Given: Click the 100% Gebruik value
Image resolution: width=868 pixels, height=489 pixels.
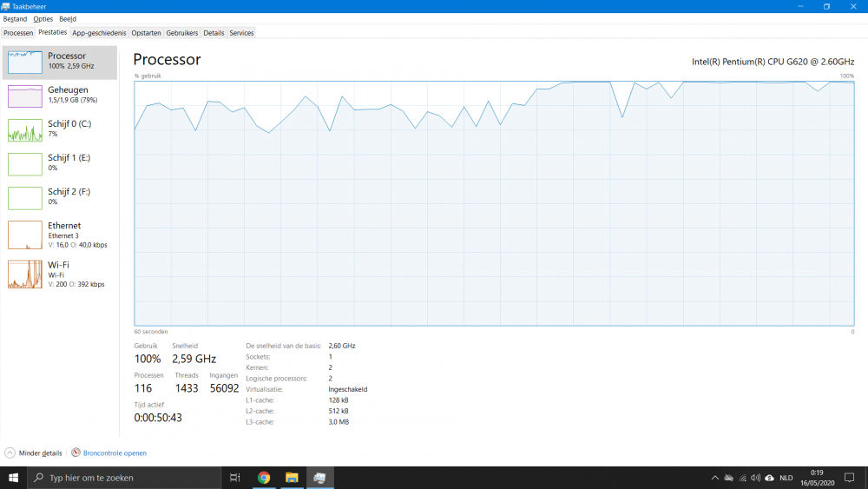Looking at the screenshot, I should pos(148,359).
